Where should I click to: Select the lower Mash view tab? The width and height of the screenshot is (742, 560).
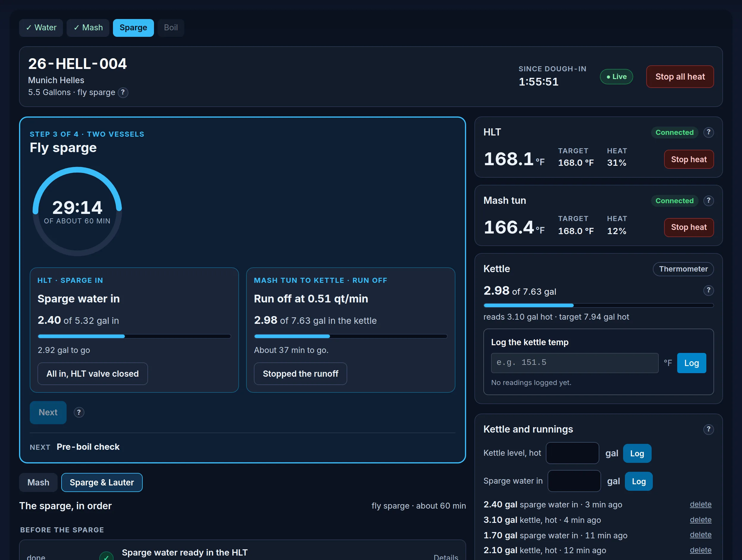click(x=38, y=482)
